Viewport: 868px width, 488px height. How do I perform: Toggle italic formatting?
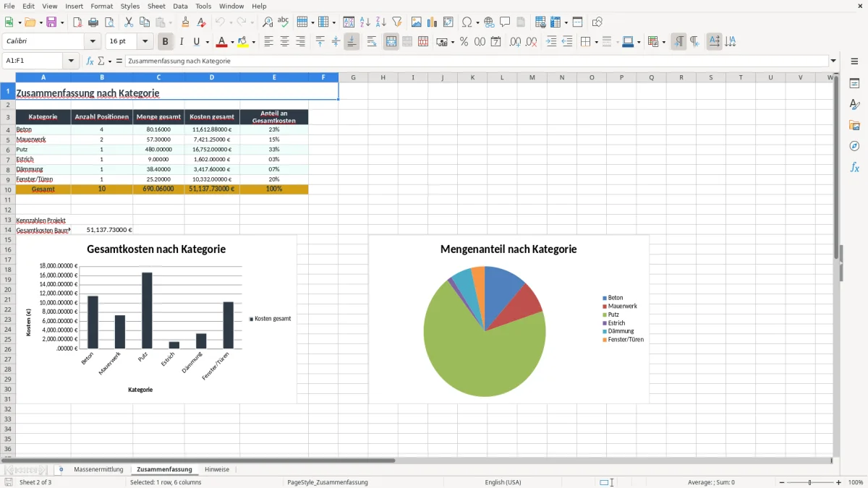coord(181,42)
